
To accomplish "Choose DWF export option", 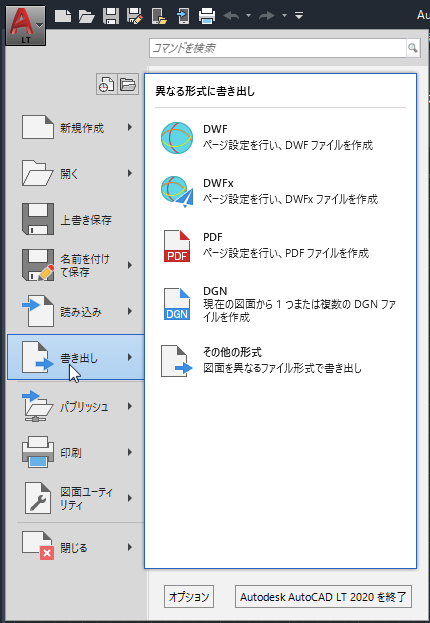I will click(280, 137).
